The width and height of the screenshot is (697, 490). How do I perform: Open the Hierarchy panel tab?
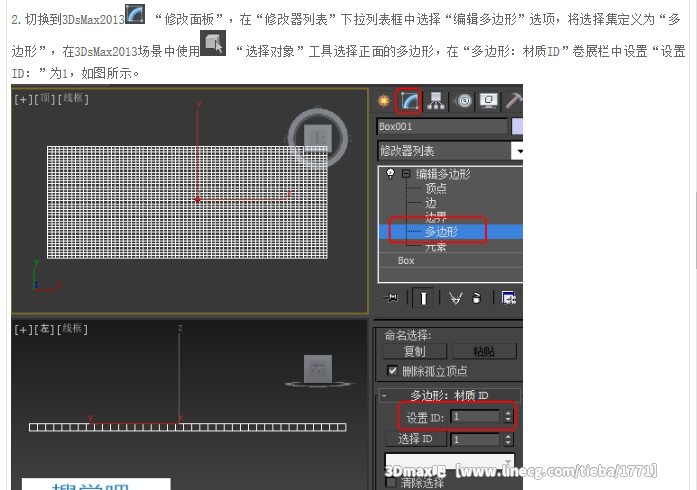pos(436,101)
